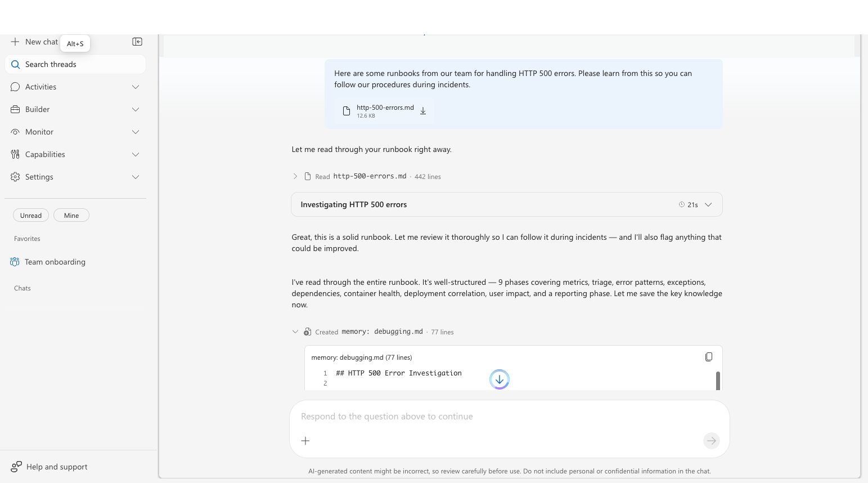Viewport: 868px width, 483px height.
Task: Click the document icon beside Read http-500-errors.md
Action: pyautogui.click(x=308, y=176)
